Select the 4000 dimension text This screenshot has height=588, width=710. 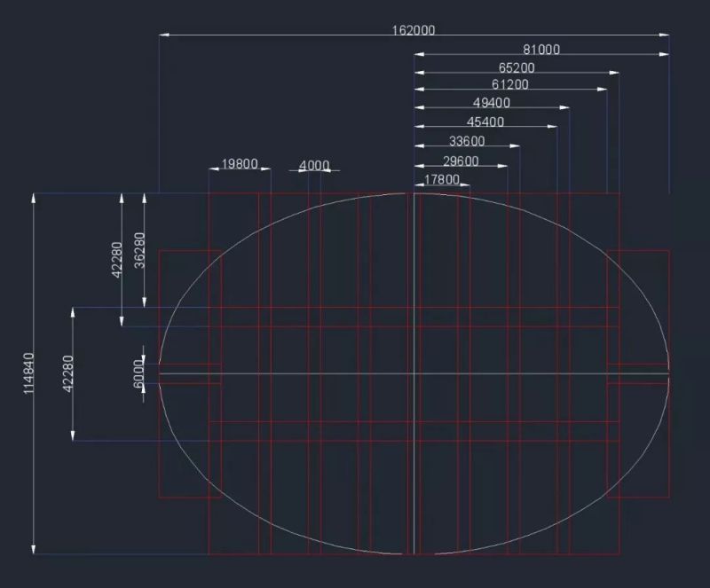[314, 166]
